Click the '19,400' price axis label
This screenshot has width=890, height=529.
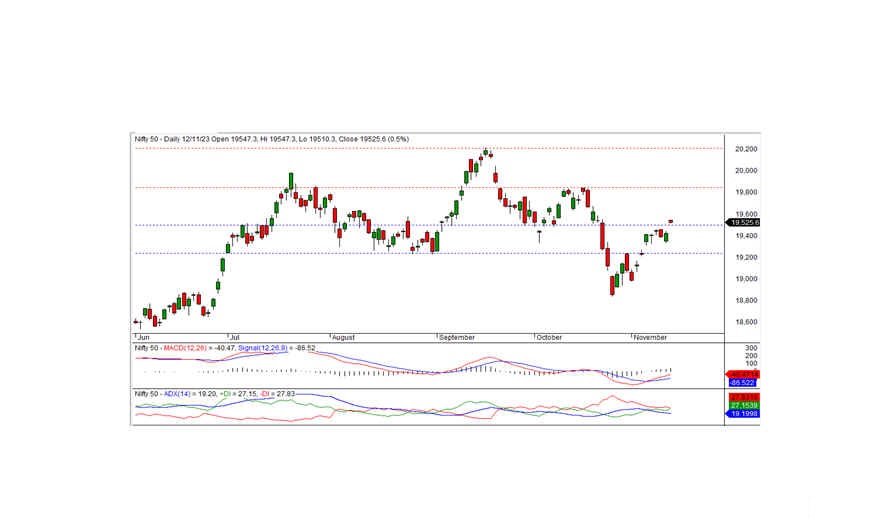click(746, 236)
